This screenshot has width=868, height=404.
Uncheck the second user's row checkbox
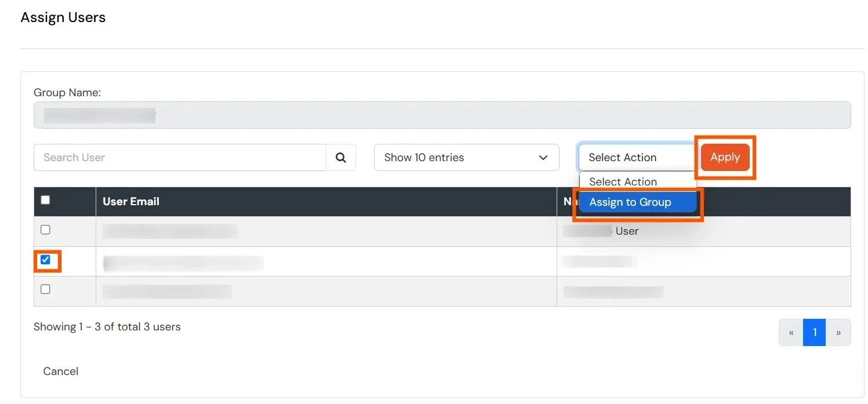(x=45, y=260)
